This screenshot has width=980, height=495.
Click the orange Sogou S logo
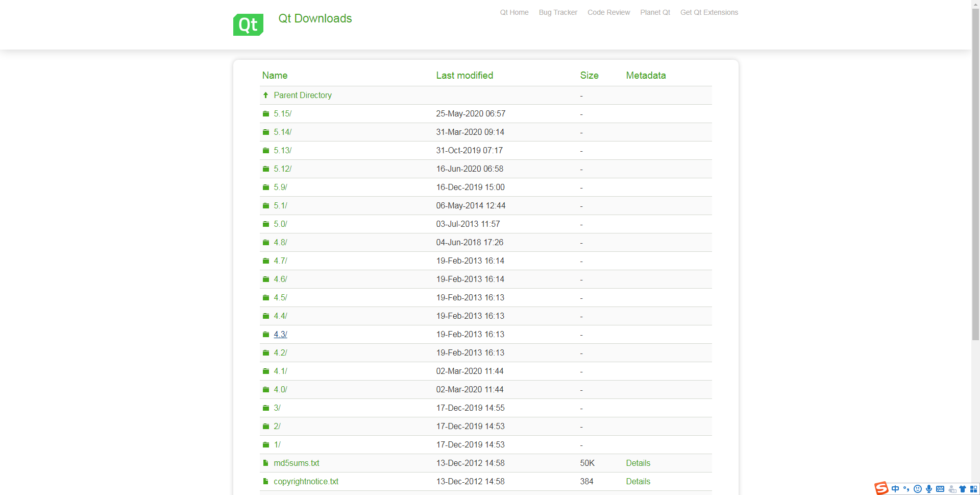pos(881,488)
